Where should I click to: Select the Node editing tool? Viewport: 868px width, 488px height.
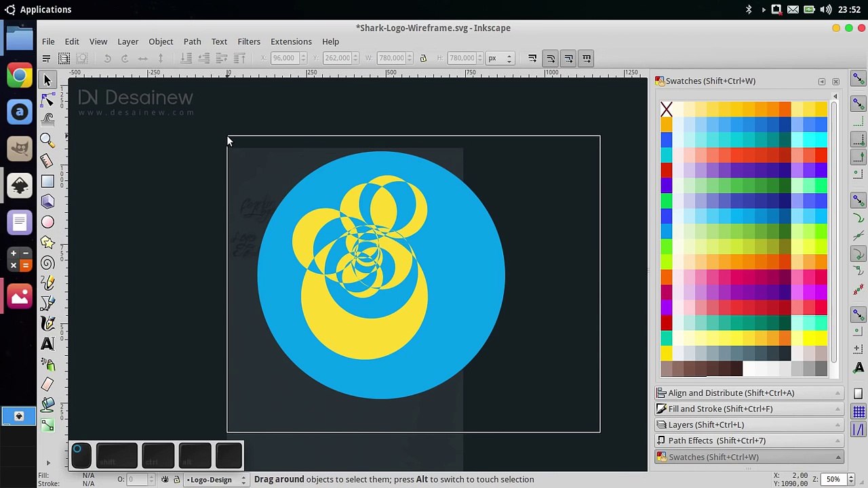click(x=47, y=100)
